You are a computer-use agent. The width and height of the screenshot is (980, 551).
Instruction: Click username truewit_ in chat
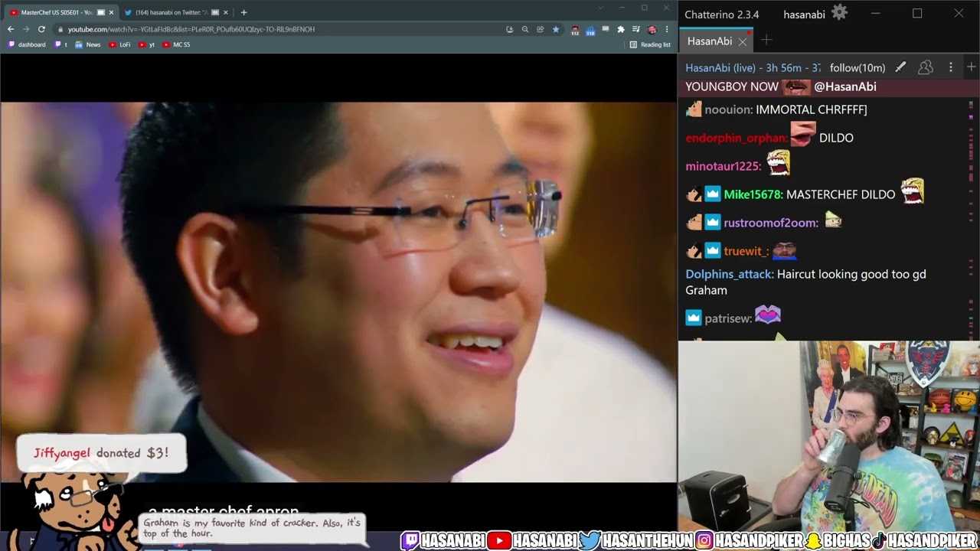[746, 251]
